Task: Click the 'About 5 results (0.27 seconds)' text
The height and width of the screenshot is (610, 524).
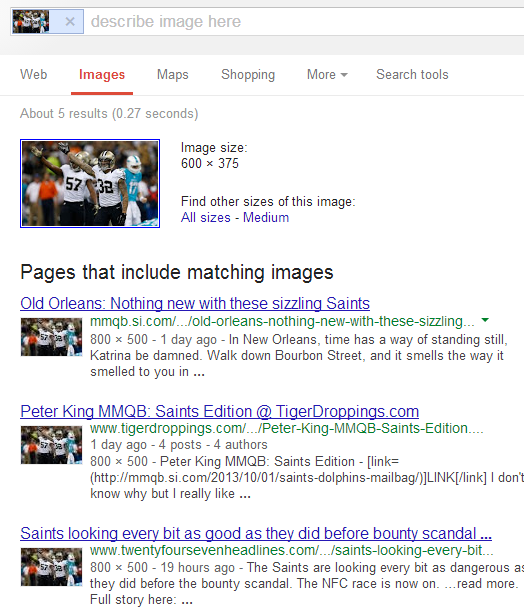Action: [x=109, y=114]
